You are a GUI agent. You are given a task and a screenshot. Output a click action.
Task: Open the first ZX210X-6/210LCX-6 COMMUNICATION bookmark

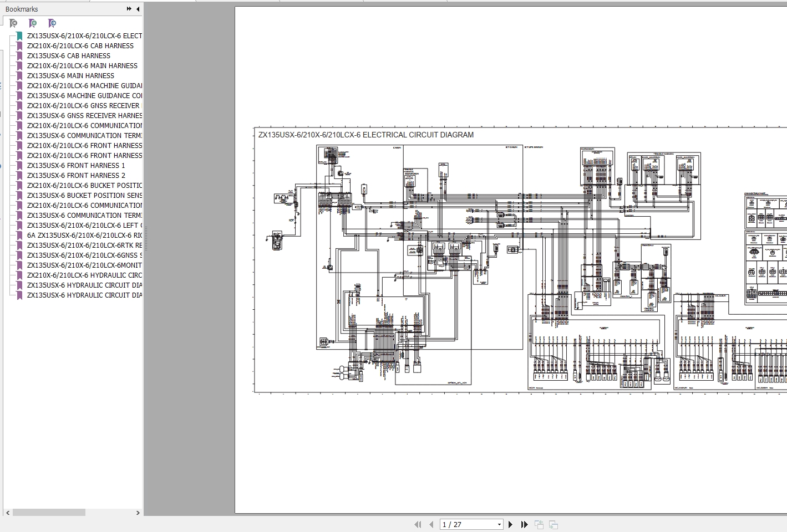click(x=84, y=126)
